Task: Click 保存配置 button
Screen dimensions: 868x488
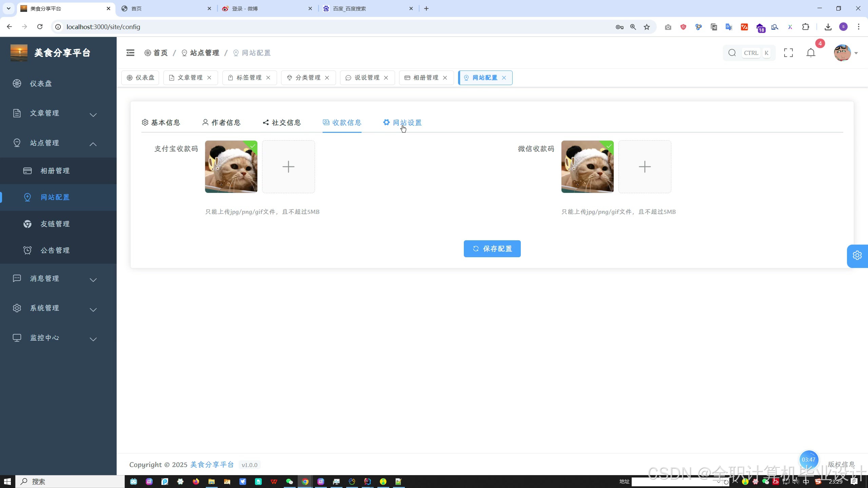Action: [492, 249]
